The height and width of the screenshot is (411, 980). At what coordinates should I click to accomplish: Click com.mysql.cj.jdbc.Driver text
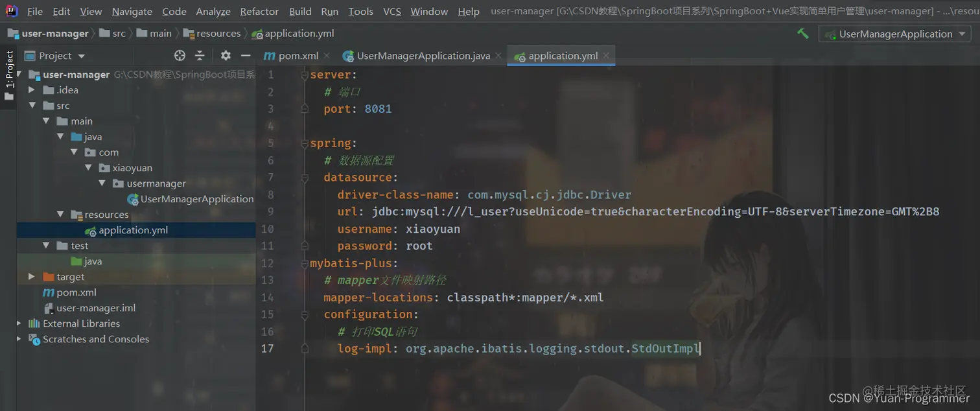click(549, 194)
